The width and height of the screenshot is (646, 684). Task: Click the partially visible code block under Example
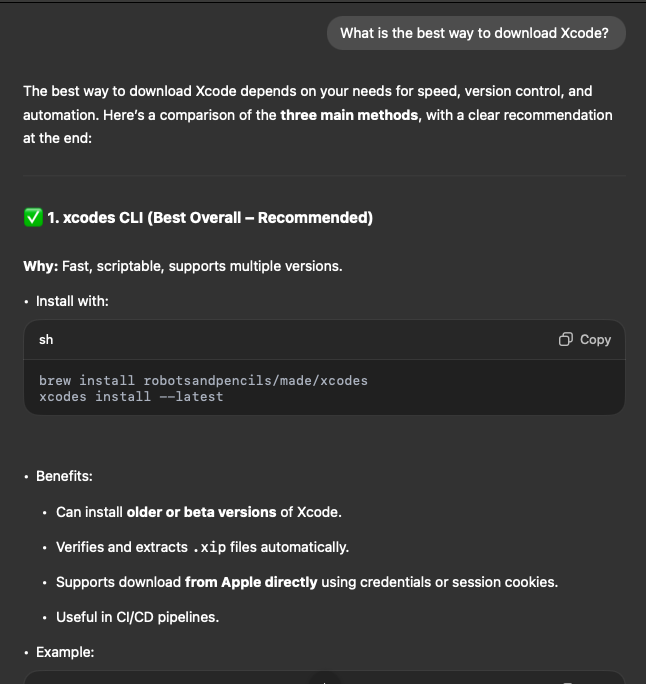[x=325, y=677]
